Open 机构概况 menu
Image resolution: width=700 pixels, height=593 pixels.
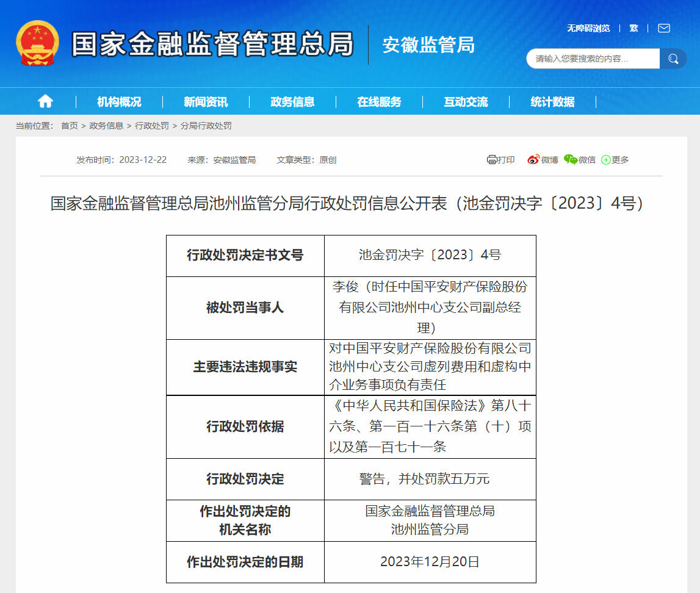coord(119,102)
